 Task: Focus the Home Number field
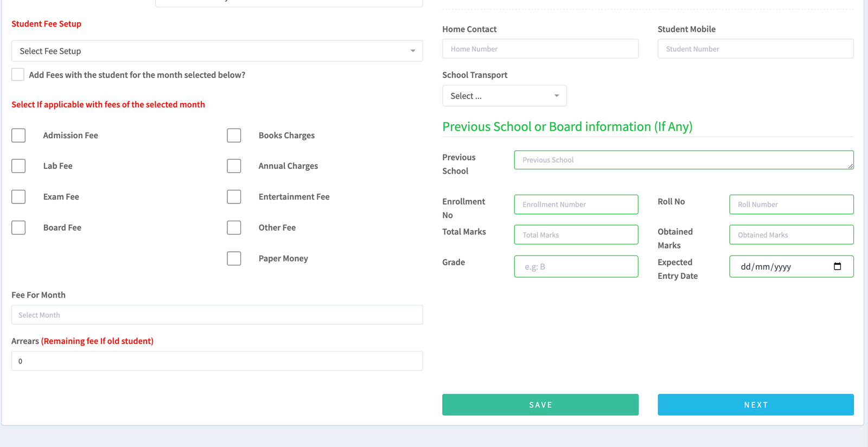coord(540,49)
